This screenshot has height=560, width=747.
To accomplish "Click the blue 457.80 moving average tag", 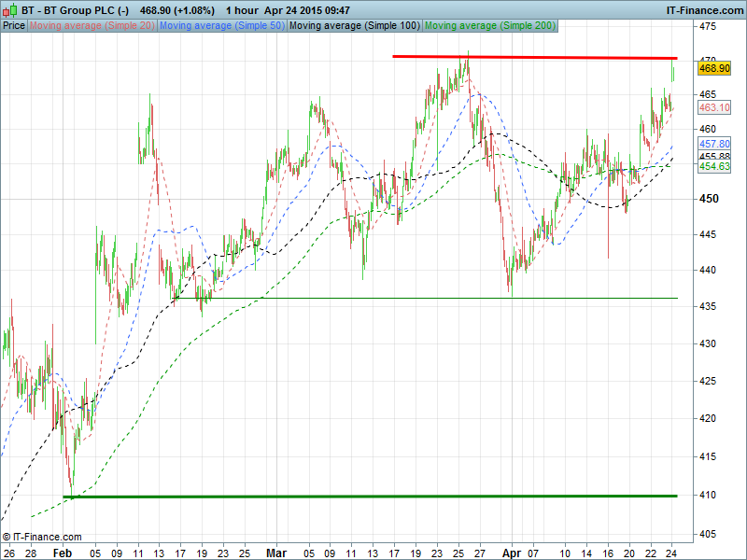I will point(713,144).
